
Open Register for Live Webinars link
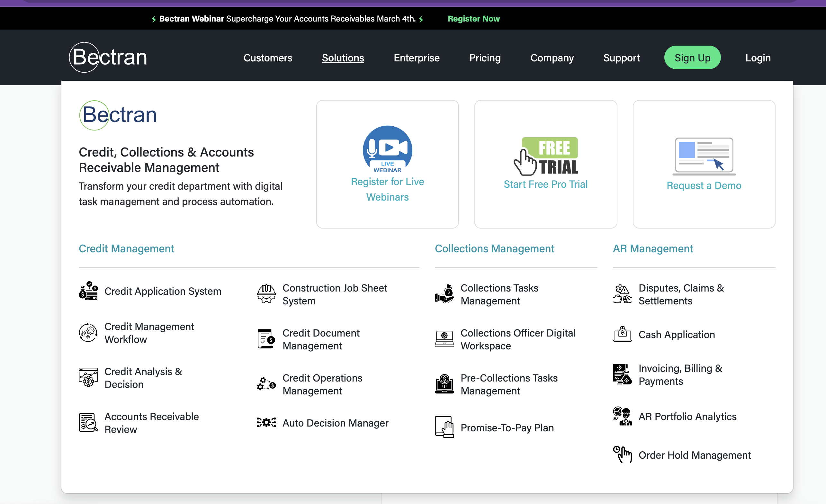click(x=387, y=189)
